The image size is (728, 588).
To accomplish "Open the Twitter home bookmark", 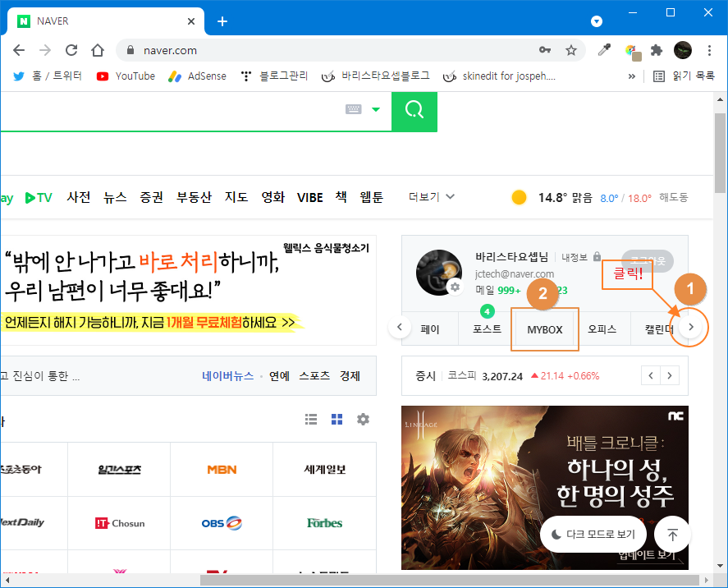I will [48, 76].
